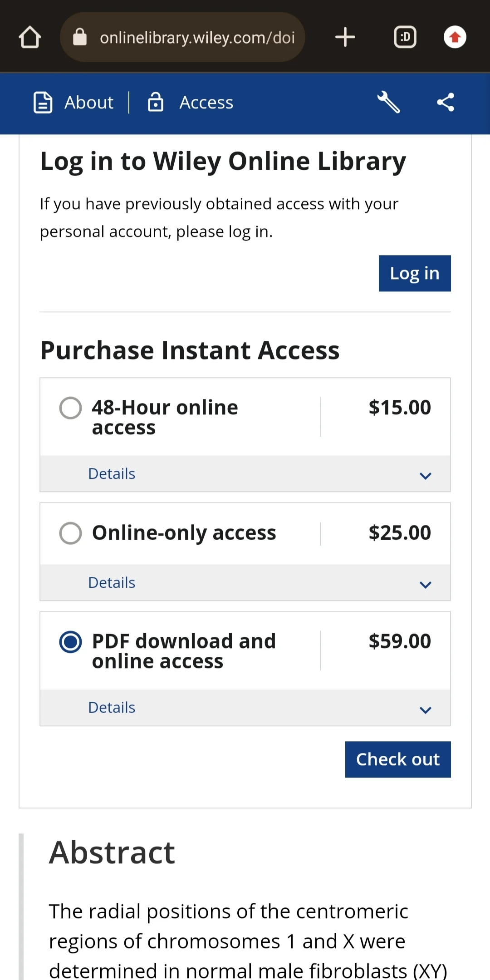This screenshot has width=490, height=980.
Task: Select Online-only access radio button
Action: click(71, 533)
